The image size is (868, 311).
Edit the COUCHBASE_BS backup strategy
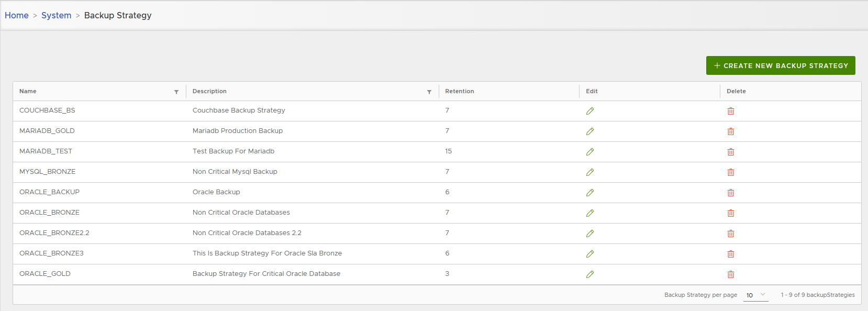click(x=590, y=111)
